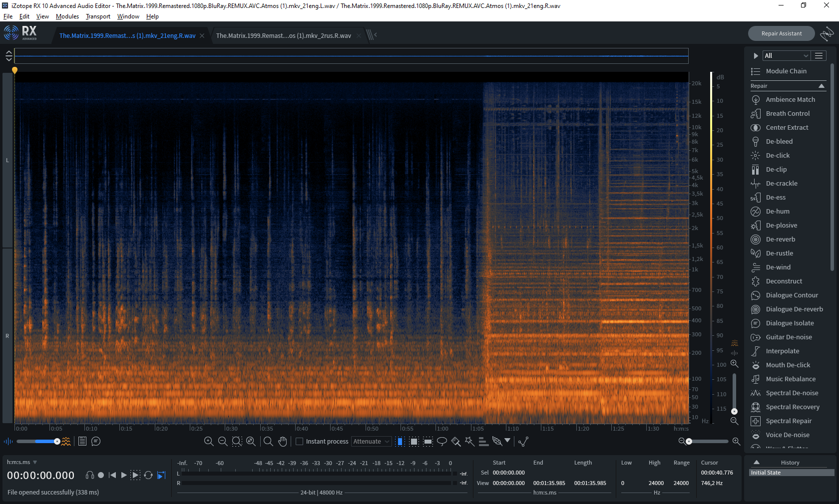
Task: Select the Brush selection tool
Action: 456,441
